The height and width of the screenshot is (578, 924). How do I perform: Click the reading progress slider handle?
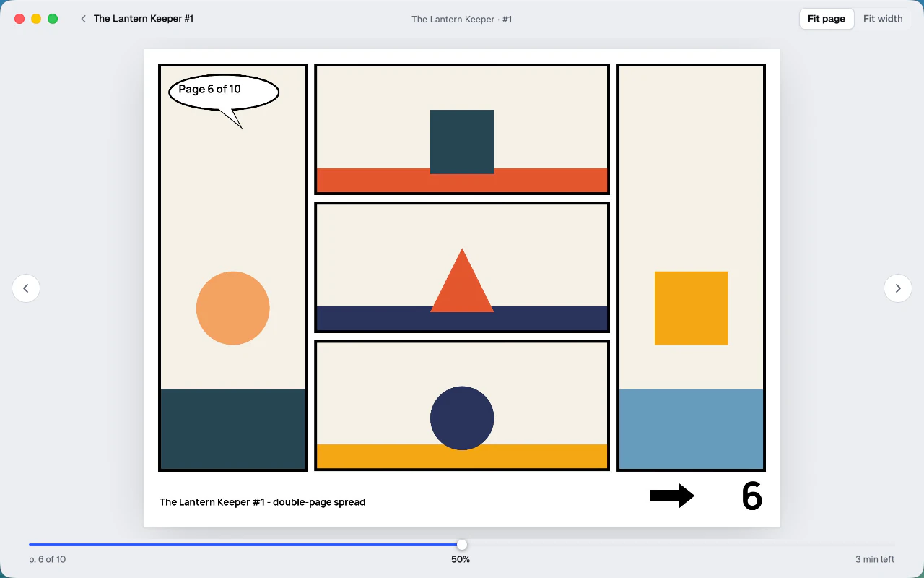point(462,545)
